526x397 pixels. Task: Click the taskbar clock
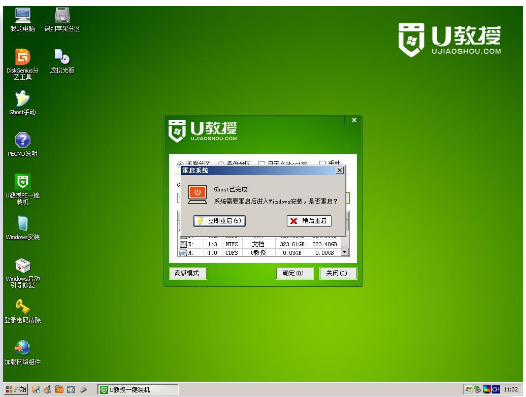pos(511,389)
